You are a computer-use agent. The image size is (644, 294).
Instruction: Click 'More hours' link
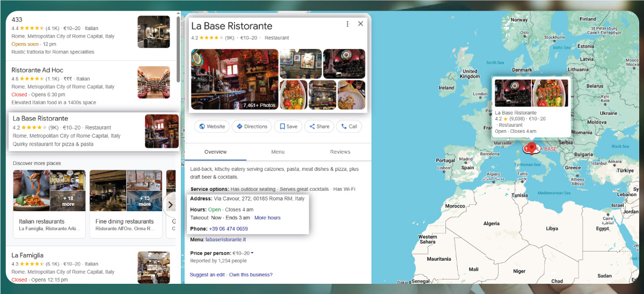tap(267, 218)
